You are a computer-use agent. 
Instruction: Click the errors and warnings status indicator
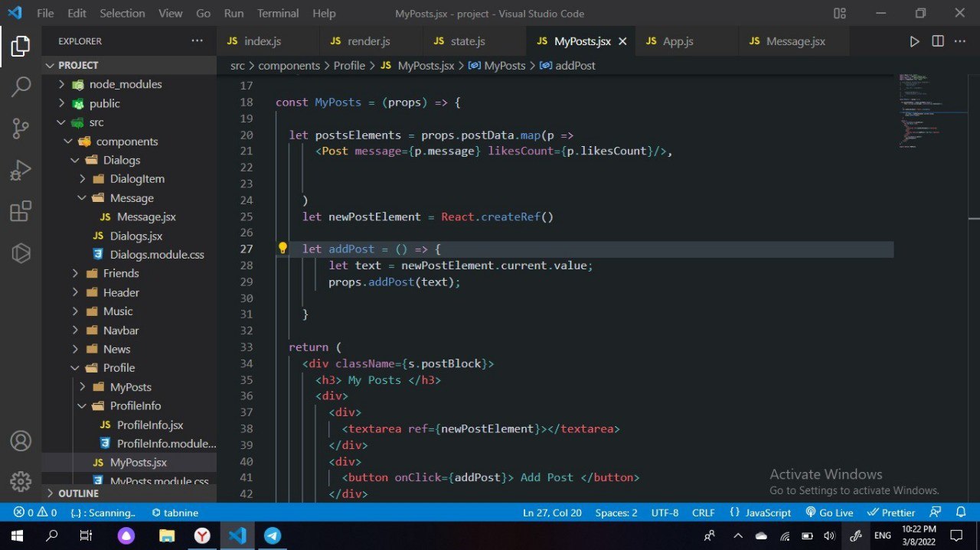click(34, 513)
